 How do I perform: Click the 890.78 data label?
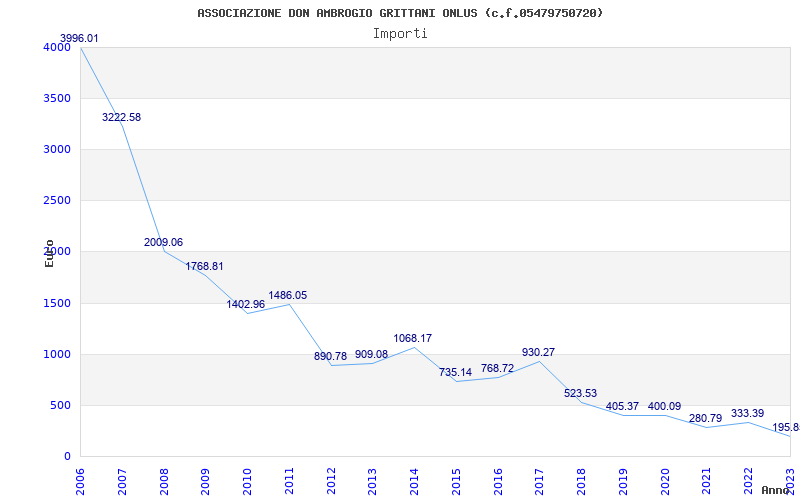330,357
